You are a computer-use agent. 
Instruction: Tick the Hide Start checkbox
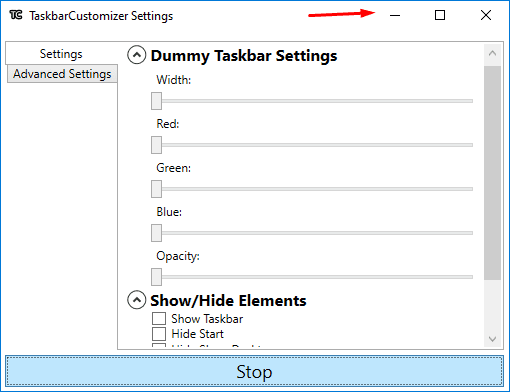(x=159, y=333)
